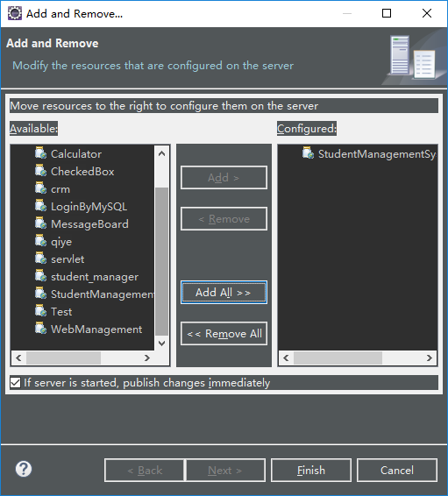Image resolution: width=448 pixels, height=496 pixels.
Task: Click the WebManagement project icon
Action: 41,329
